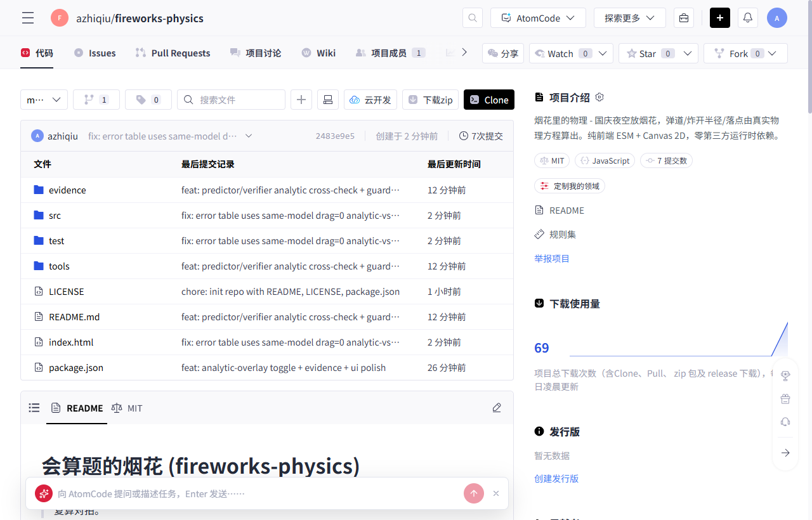
Task: Click 下载zip download button
Action: click(430, 100)
